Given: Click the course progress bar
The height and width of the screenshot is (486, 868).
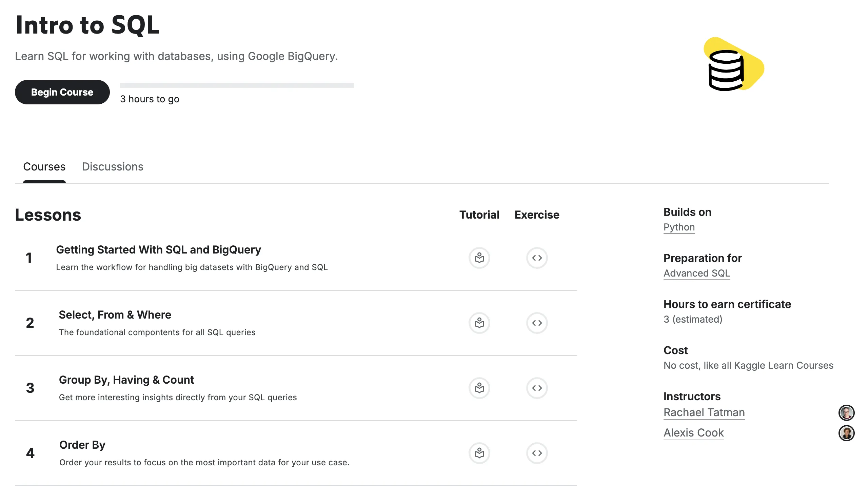Looking at the screenshot, I should click(237, 85).
